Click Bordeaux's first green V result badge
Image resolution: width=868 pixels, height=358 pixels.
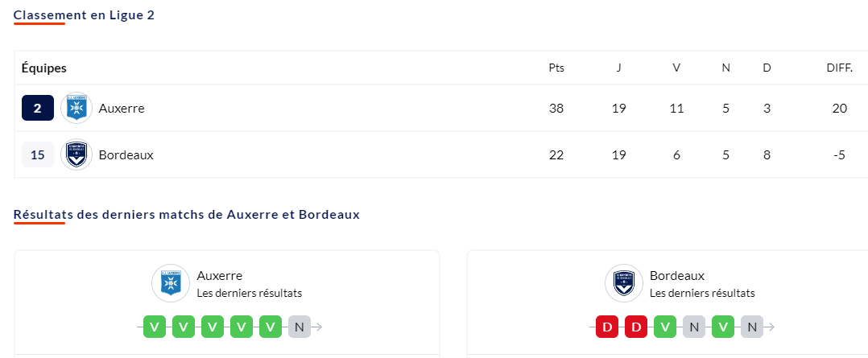[x=665, y=327]
